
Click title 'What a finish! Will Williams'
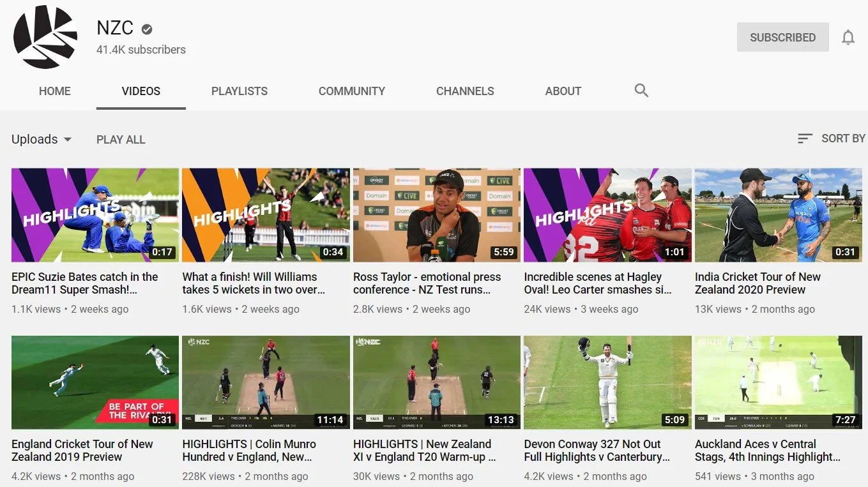pyautogui.click(x=254, y=283)
